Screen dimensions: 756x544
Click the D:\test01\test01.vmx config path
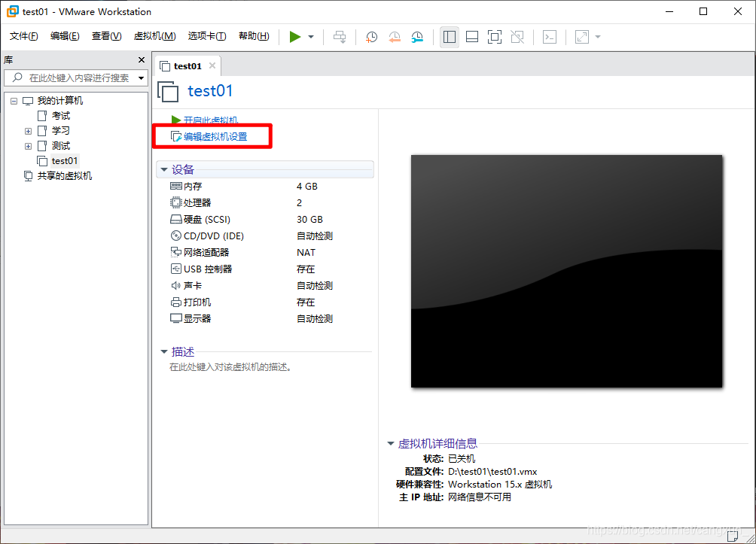click(x=492, y=472)
